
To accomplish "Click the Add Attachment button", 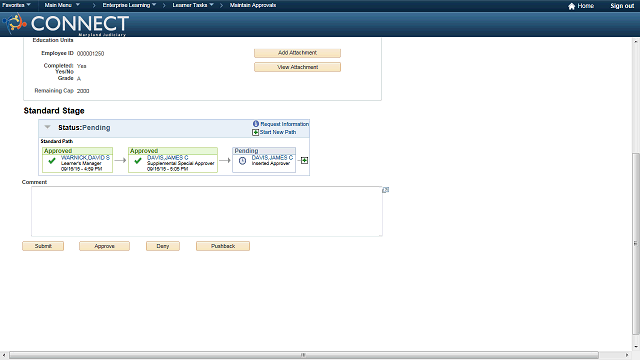I will (298, 53).
